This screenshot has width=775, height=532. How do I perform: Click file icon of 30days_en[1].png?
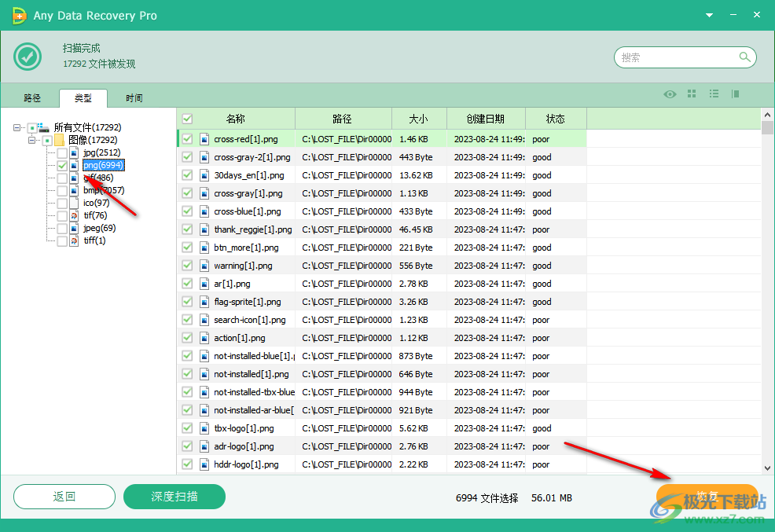[204, 175]
